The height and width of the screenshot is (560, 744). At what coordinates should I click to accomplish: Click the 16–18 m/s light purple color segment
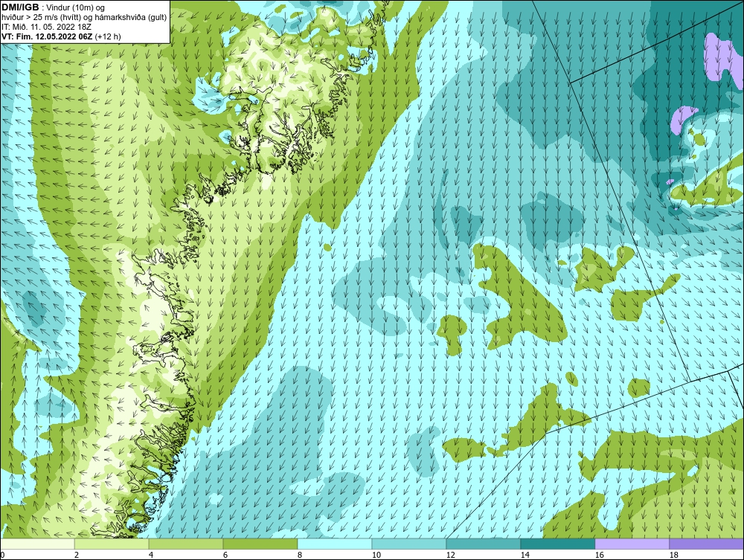tap(632, 544)
